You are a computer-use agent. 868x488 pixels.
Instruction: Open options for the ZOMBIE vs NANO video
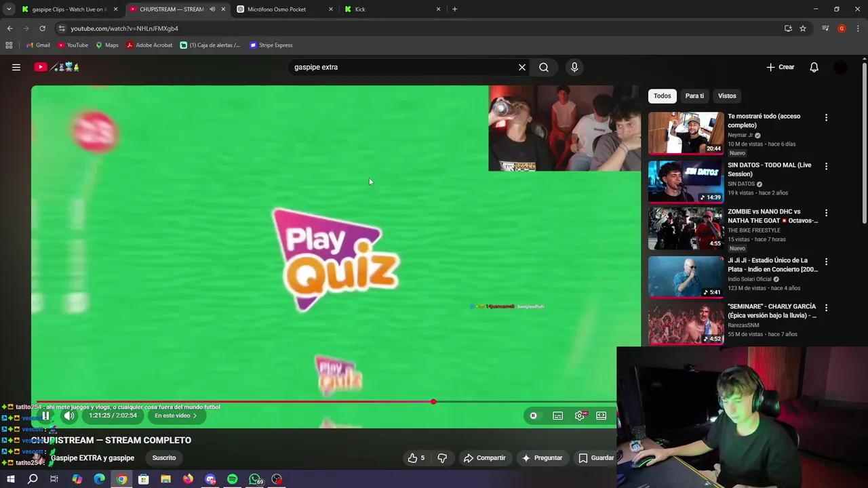826,213
